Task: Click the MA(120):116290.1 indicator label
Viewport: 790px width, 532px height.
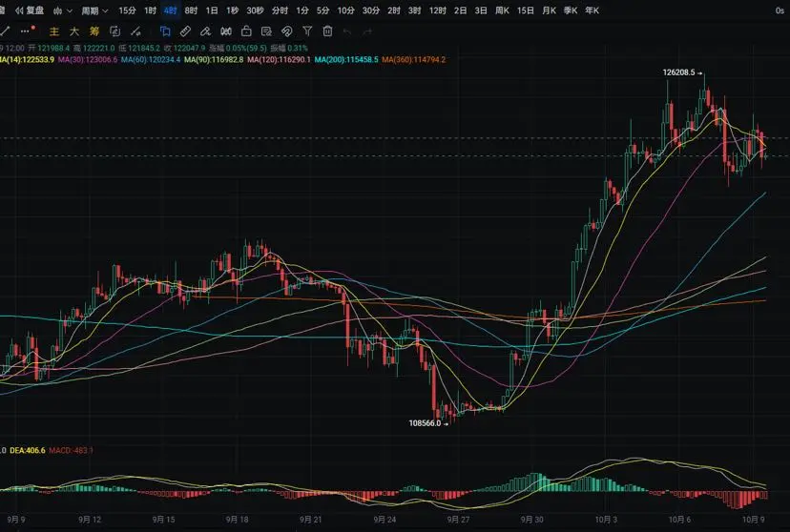Action: coord(279,59)
